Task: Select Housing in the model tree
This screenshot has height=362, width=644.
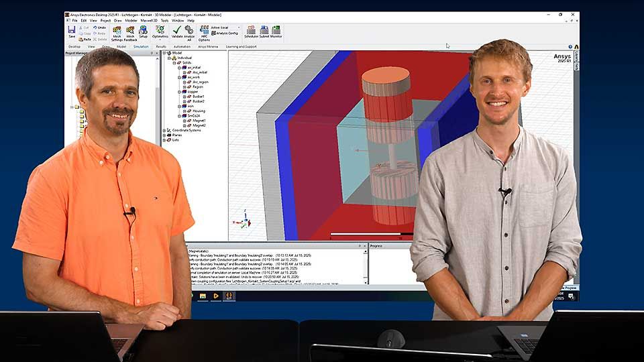Action: [199, 111]
